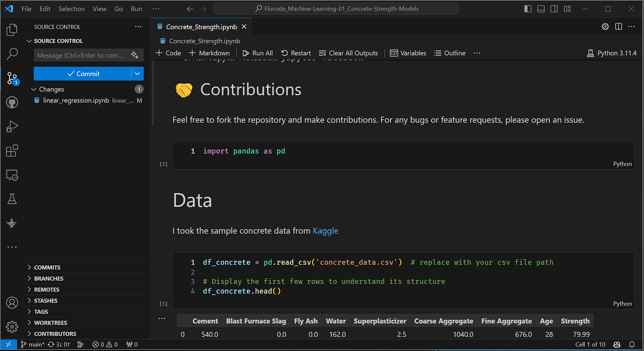Viewport: 644px width, 351px height.
Task: Select the Concrete_Strength.ipynb editor tab
Action: click(201, 27)
